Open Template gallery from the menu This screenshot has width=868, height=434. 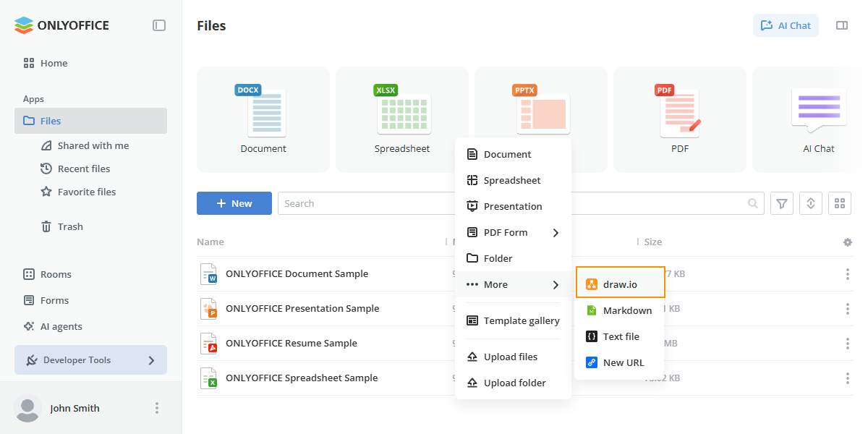point(513,320)
